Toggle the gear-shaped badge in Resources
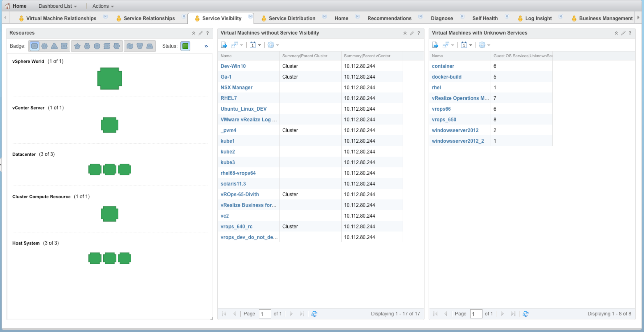Viewport: 644px width, 332px height. (44, 46)
